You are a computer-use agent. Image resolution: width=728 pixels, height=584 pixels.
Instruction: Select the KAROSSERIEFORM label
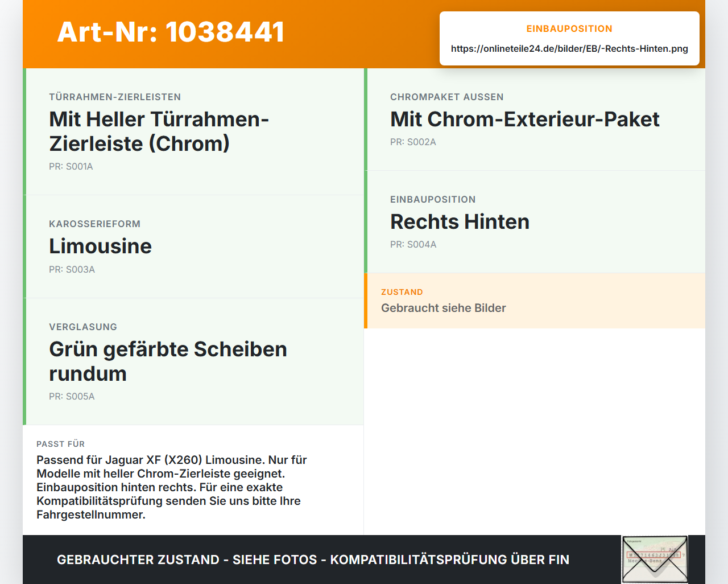(94, 224)
